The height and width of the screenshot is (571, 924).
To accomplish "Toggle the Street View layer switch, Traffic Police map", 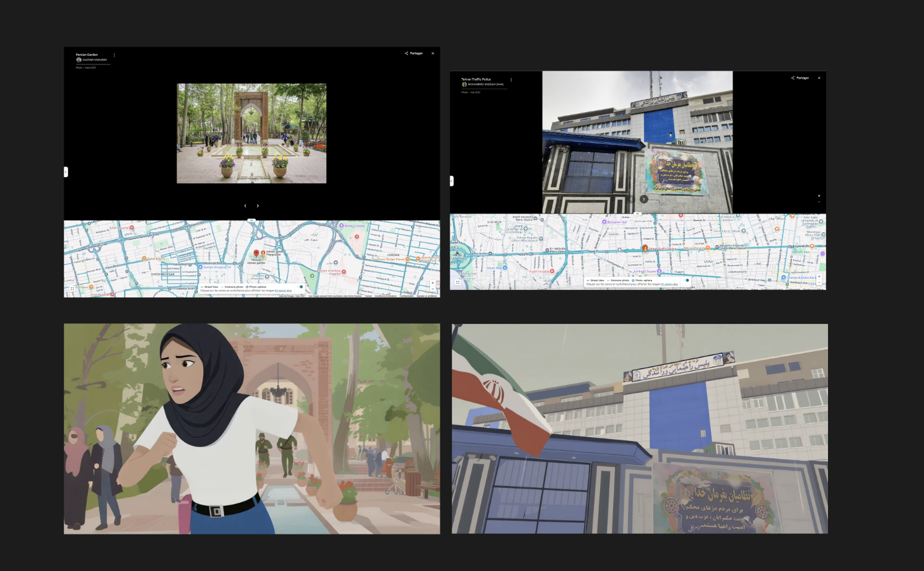I will tap(687, 281).
